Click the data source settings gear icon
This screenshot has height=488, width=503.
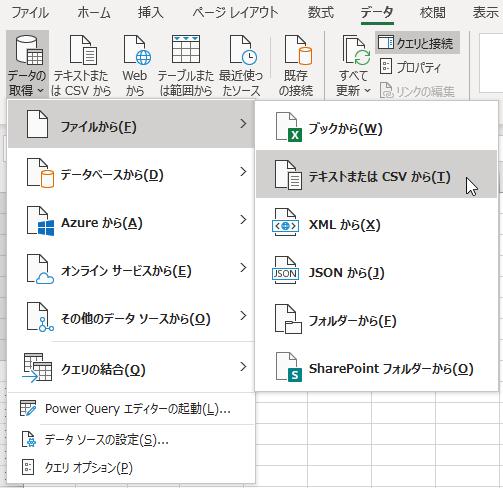click(28, 439)
